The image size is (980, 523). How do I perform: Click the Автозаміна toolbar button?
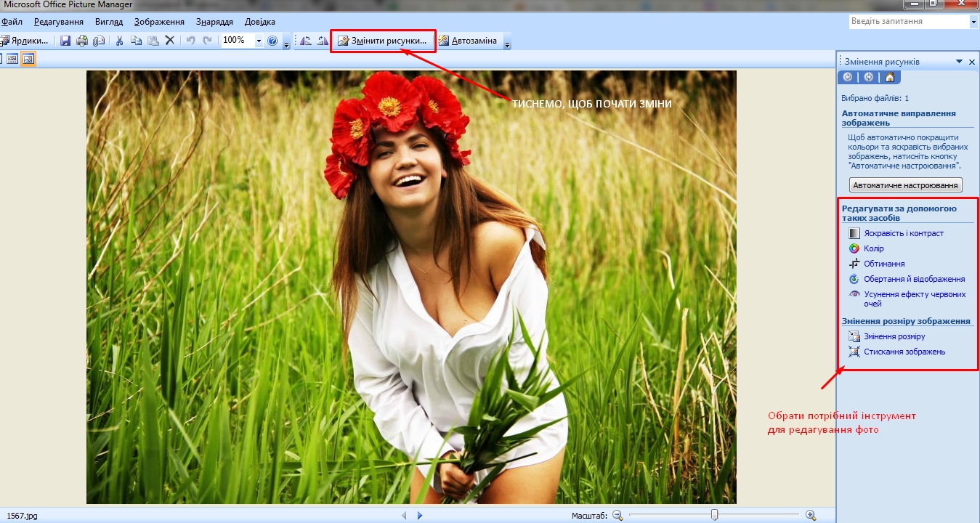(468, 41)
